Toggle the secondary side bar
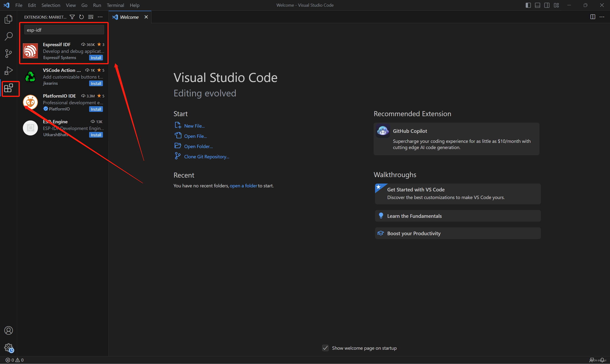The image size is (610, 364). [x=547, y=5]
